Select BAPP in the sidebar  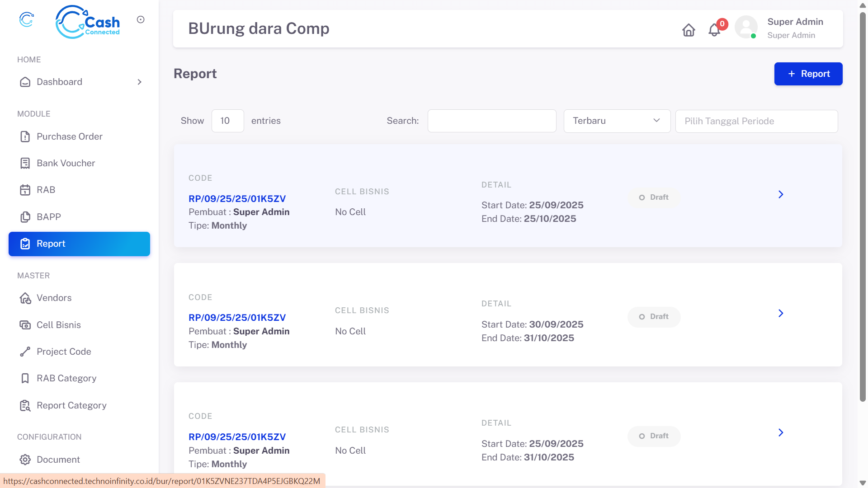(x=49, y=217)
